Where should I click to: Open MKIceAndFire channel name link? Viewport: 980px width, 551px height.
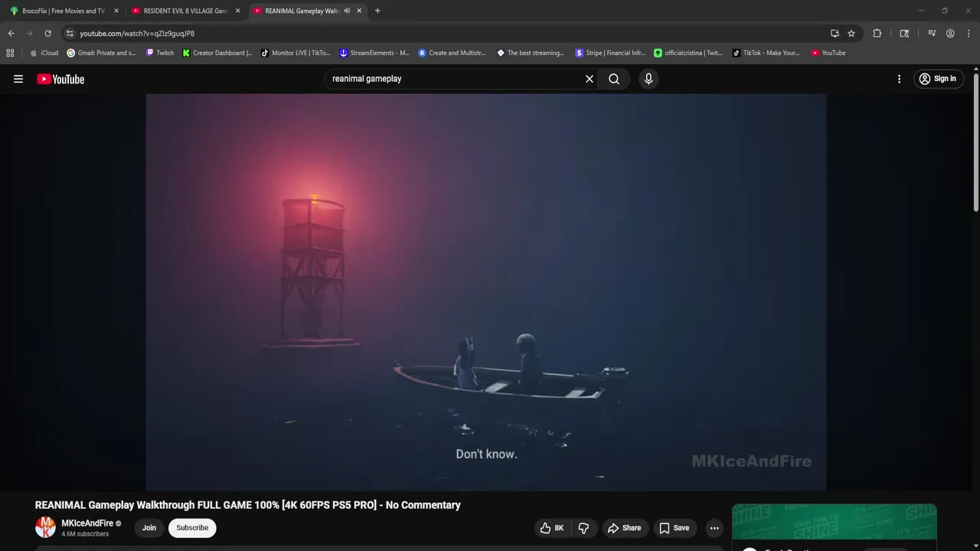coord(87,523)
